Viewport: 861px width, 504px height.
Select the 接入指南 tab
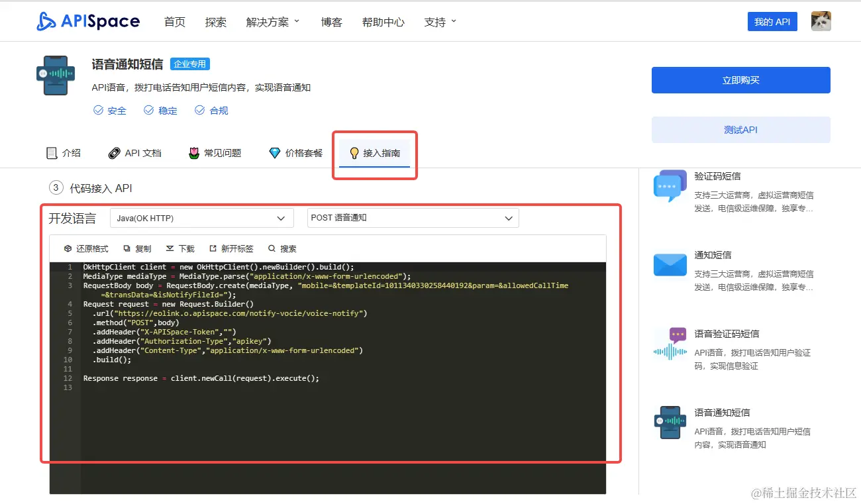pyautogui.click(x=375, y=153)
